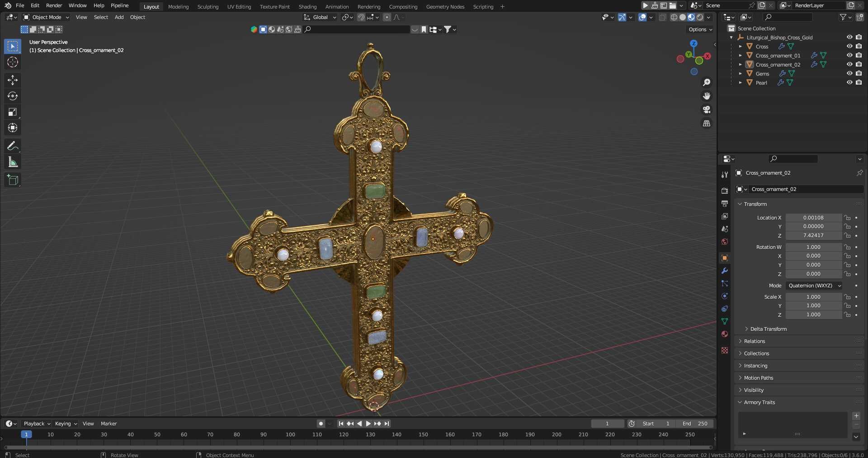Activate the Scale tool
This screenshot has height=458, width=868.
click(13, 112)
